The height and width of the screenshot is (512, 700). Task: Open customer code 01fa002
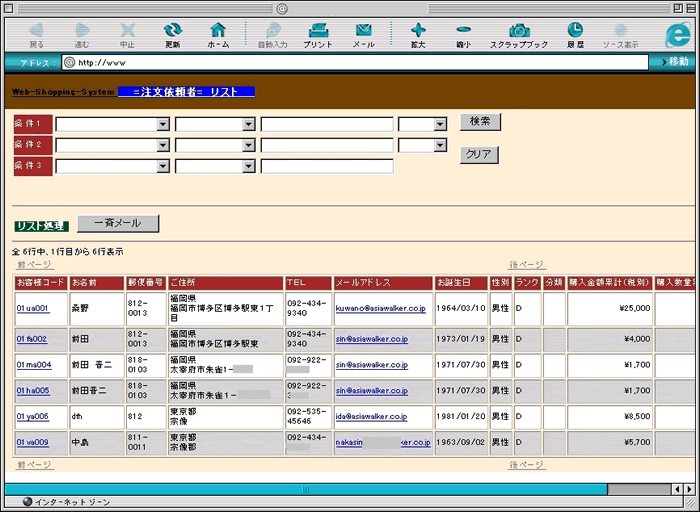tap(32, 339)
